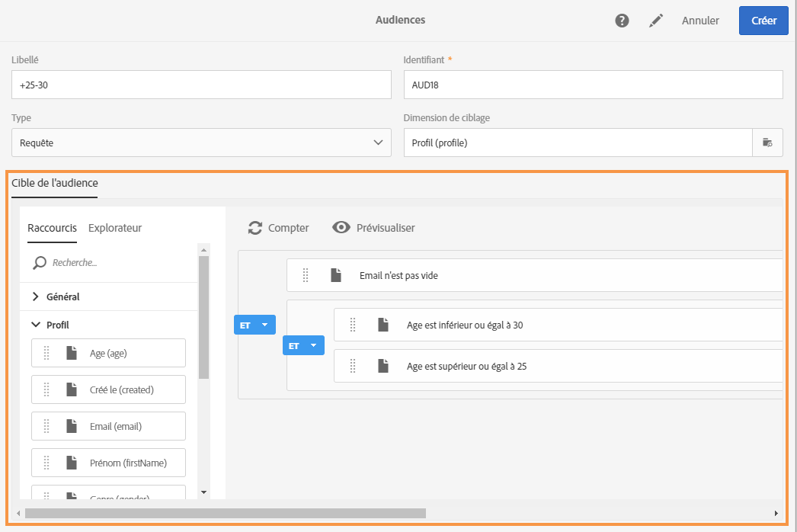
Task: Click the Compter refresh icon
Action: coord(255,228)
